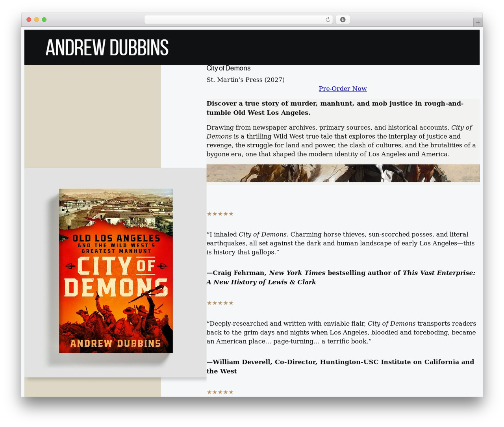Click the five stars above William Deverell's quote

220,303
